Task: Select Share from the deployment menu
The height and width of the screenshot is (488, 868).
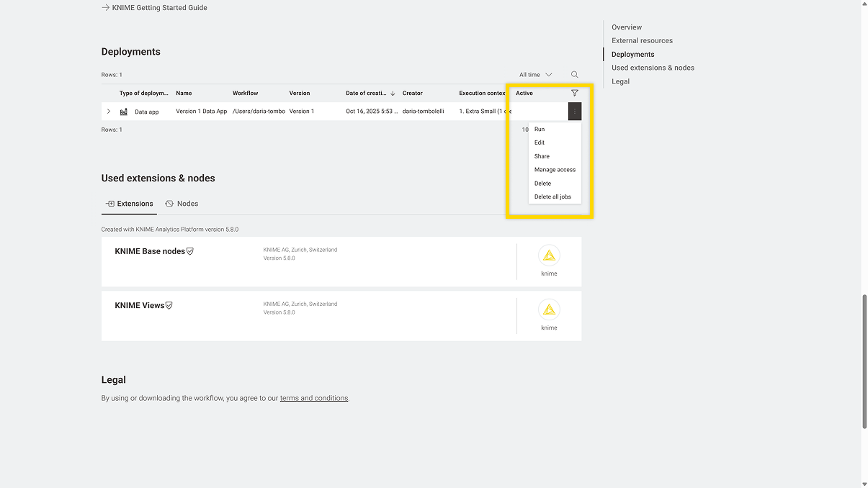Action: point(542,156)
